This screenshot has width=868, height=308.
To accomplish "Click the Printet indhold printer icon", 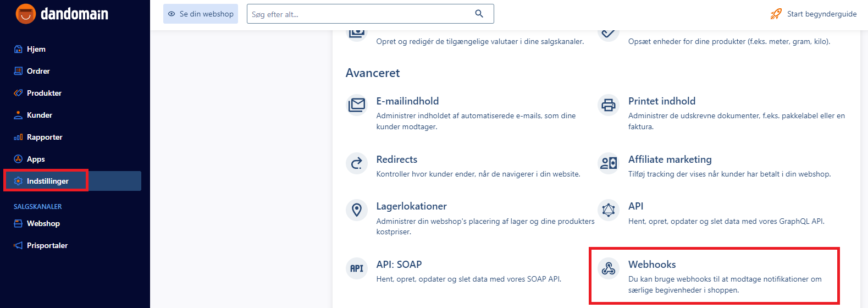I will point(609,105).
